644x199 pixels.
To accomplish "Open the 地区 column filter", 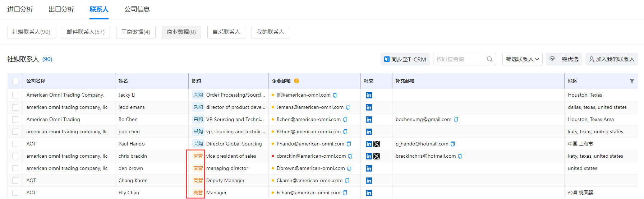I will click(632, 82).
